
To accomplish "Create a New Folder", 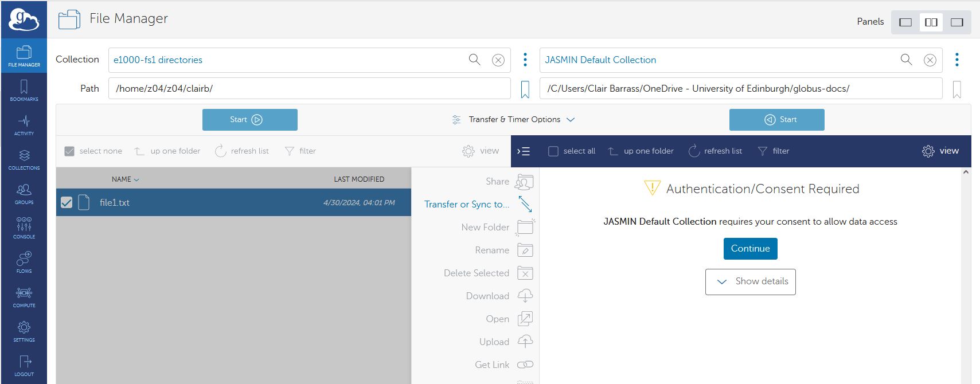I will pyautogui.click(x=497, y=228).
